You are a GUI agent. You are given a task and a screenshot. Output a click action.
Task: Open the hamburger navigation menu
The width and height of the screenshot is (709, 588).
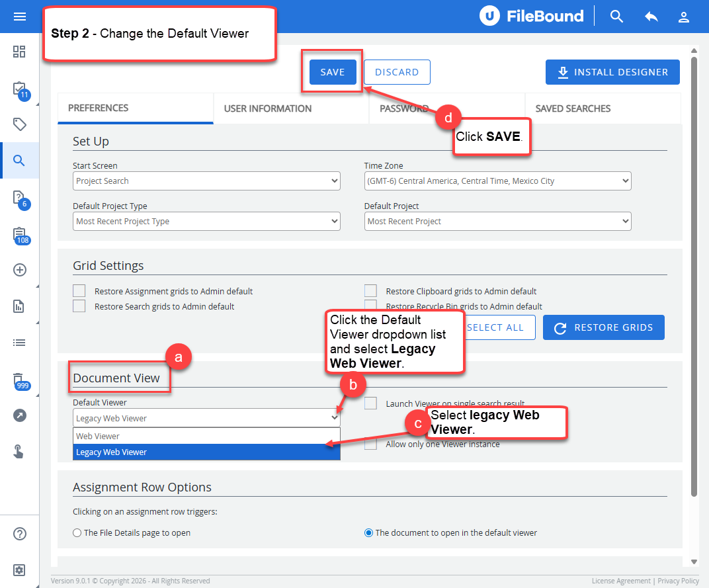coord(19,17)
